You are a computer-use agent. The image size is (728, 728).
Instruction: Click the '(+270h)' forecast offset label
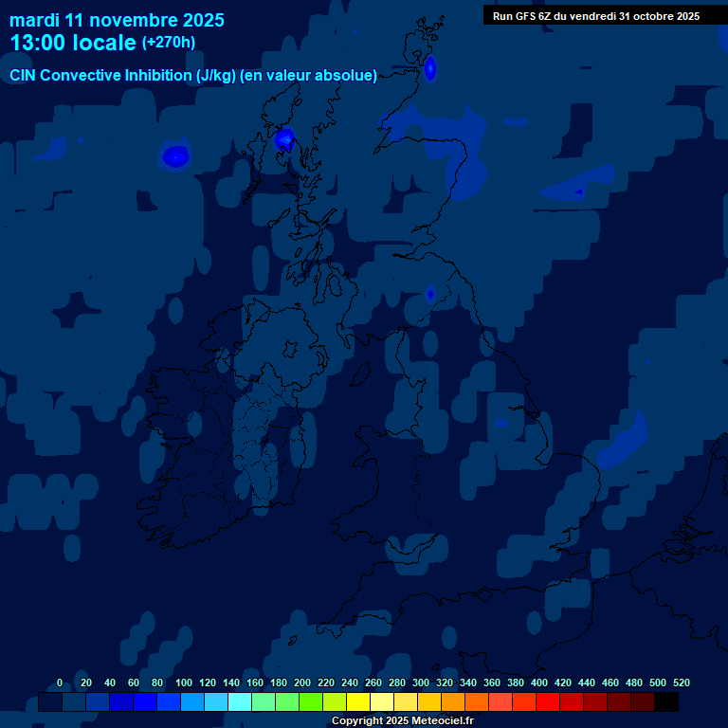(169, 43)
